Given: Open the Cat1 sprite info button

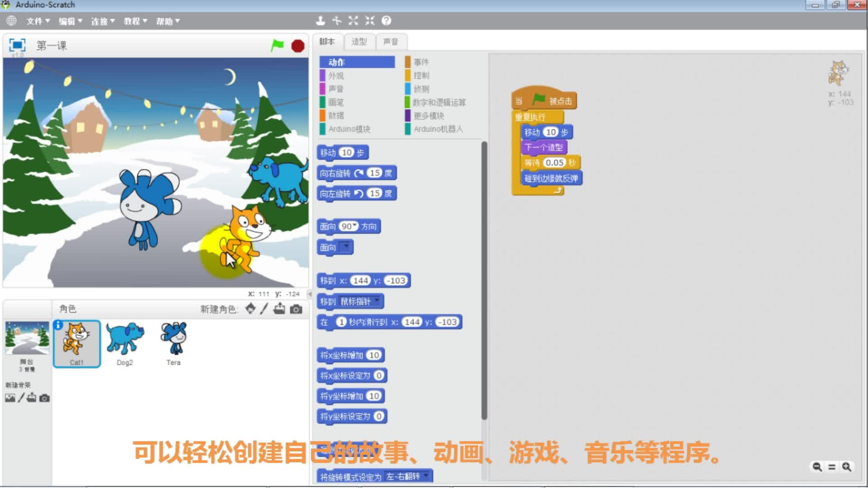Looking at the screenshot, I should point(58,325).
